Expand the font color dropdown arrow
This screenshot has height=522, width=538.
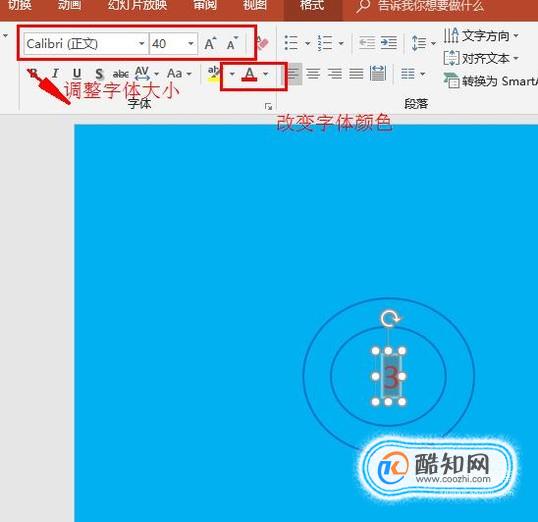[x=265, y=73]
